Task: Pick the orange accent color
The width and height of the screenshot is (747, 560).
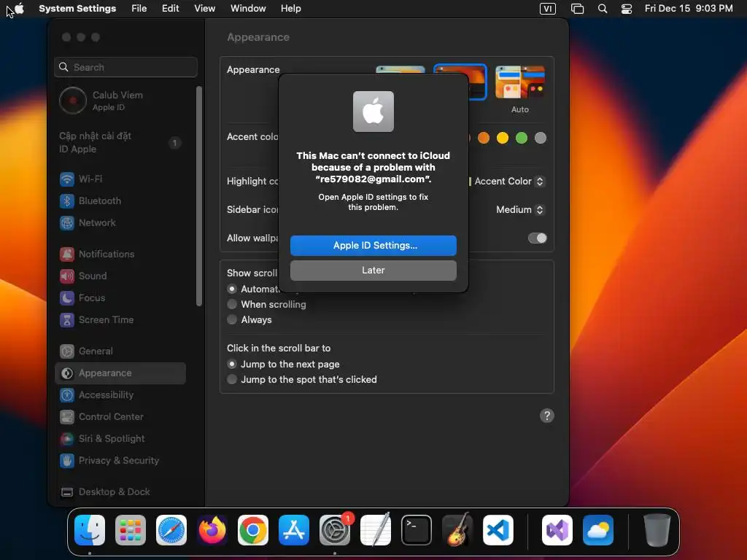Action: 484,138
